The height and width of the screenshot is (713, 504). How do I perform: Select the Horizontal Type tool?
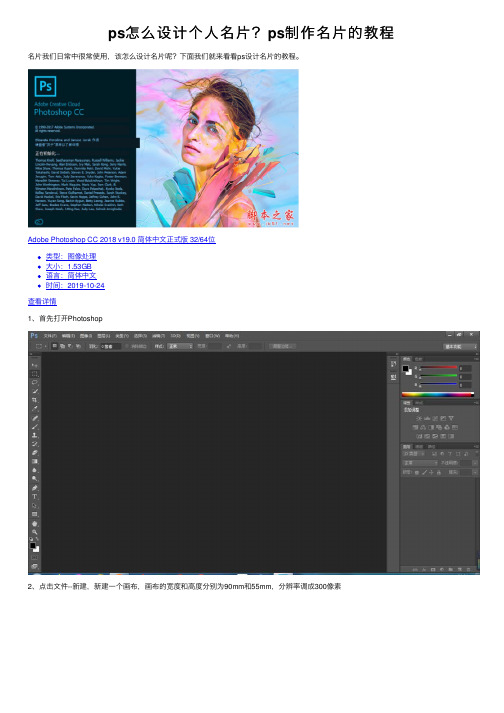[x=35, y=496]
